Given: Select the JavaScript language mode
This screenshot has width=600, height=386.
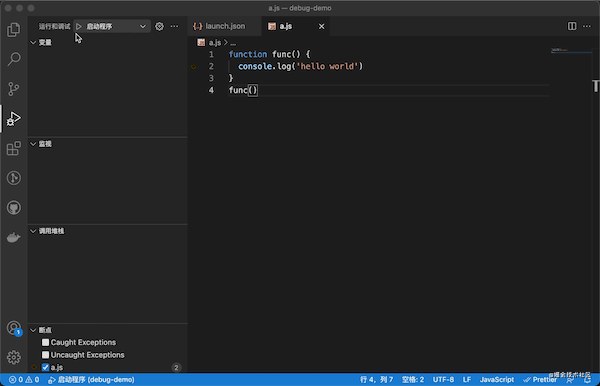Looking at the screenshot, I should pos(497,379).
